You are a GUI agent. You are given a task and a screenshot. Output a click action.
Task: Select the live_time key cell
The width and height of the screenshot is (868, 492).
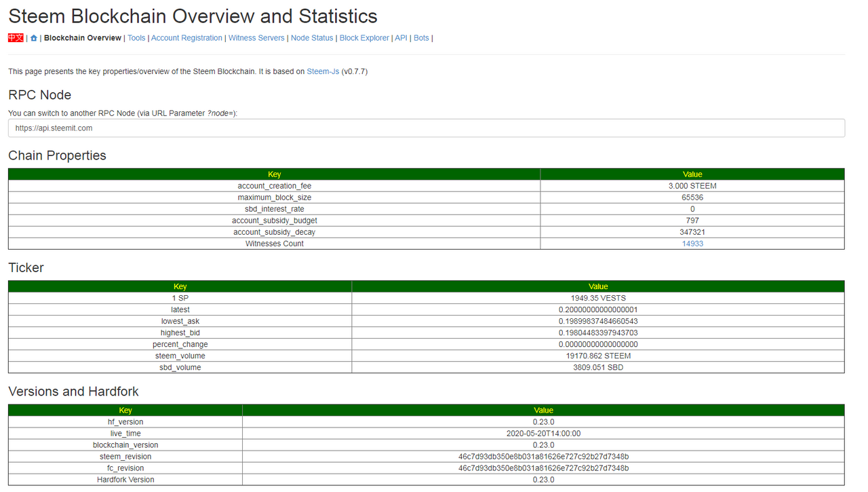pyautogui.click(x=125, y=434)
